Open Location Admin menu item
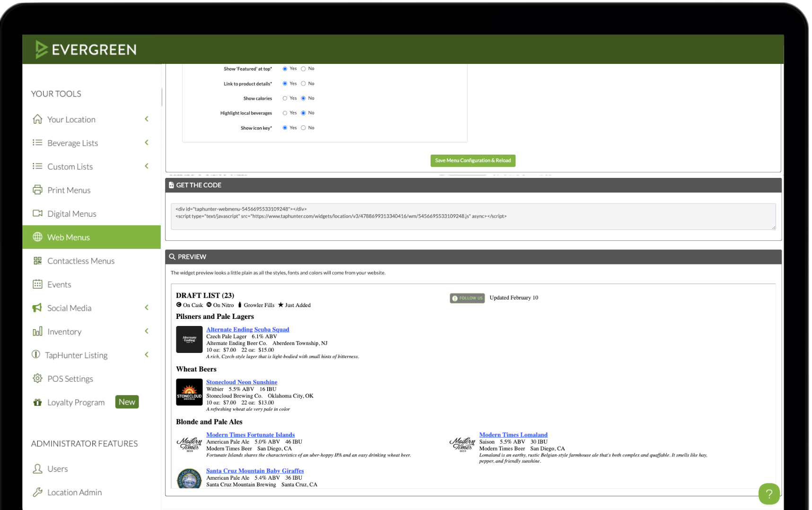Image resolution: width=812 pixels, height=510 pixels. point(74,492)
